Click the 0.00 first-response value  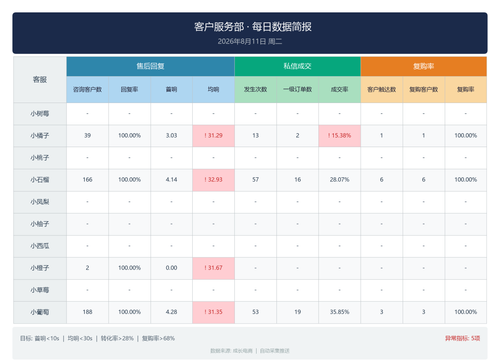coord(171,268)
